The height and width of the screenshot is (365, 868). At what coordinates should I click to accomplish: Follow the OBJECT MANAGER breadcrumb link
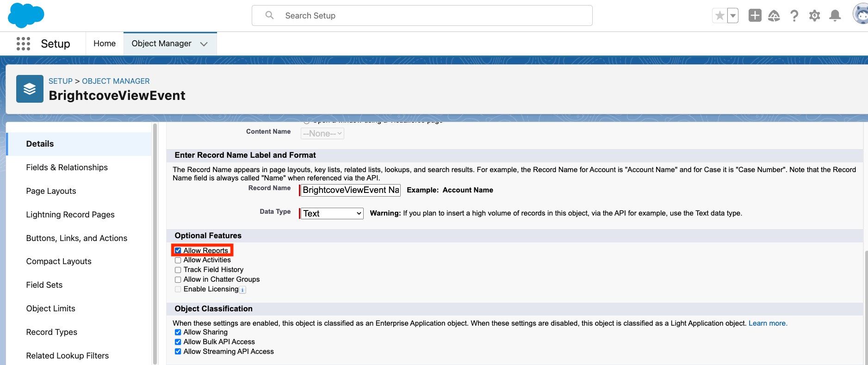tap(116, 81)
